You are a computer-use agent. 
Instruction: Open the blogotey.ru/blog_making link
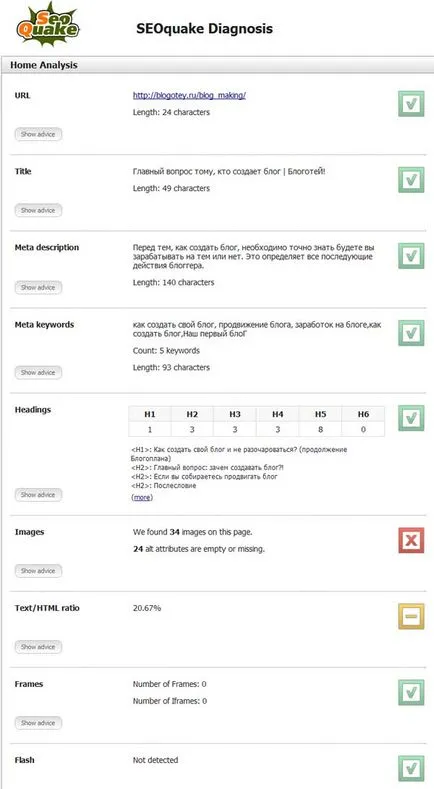coord(189,95)
